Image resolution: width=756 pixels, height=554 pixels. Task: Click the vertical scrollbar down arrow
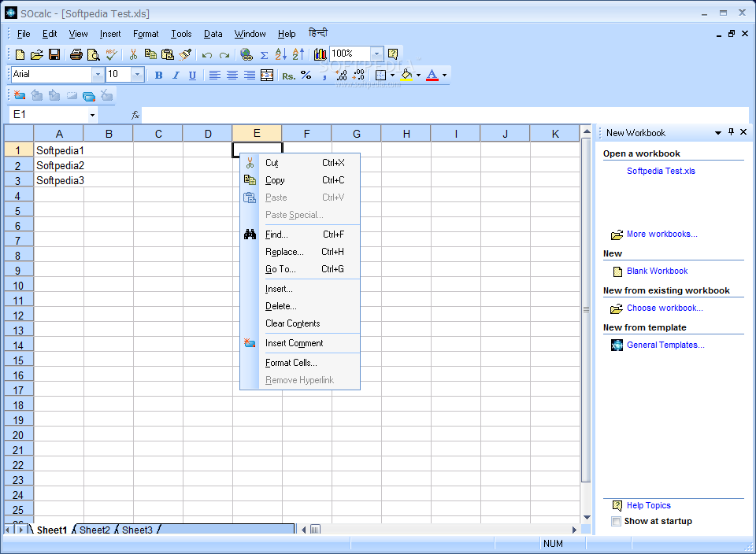click(x=587, y=517)
